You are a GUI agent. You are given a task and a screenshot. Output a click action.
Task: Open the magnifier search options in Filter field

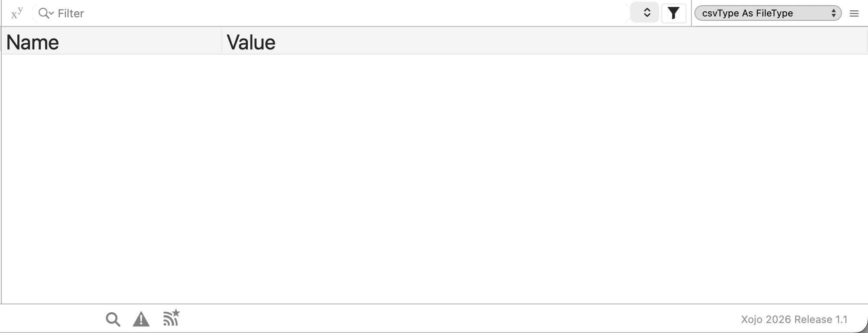click(45, 13)
